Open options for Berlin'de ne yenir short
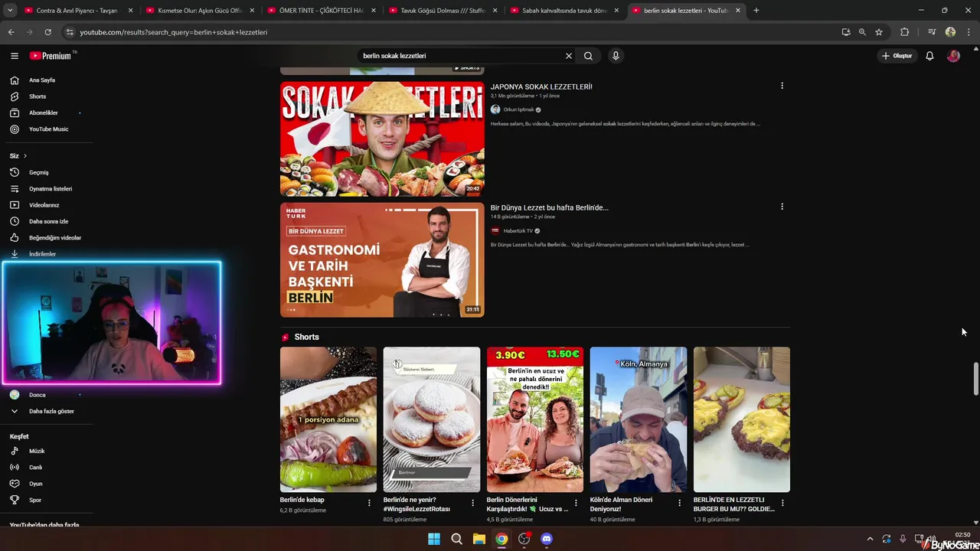 pos(472,503)
